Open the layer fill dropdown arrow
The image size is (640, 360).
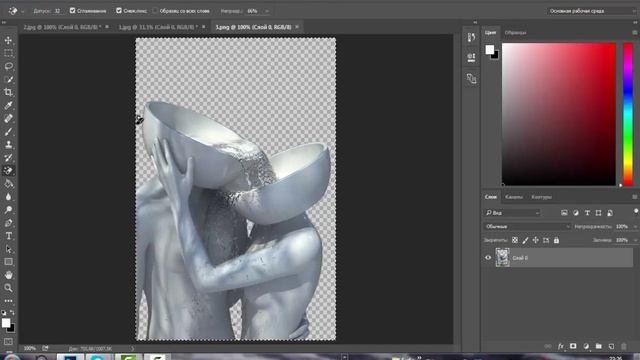coord(635,240)
